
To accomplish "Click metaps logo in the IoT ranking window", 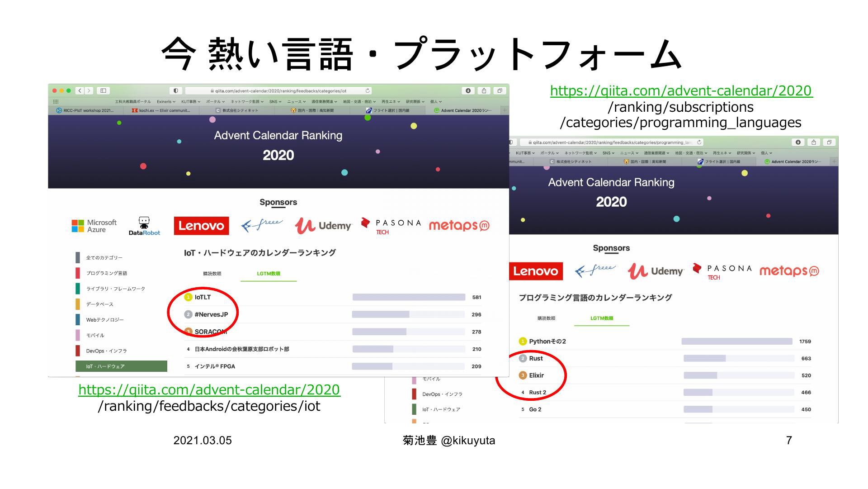I will point(459,225).
